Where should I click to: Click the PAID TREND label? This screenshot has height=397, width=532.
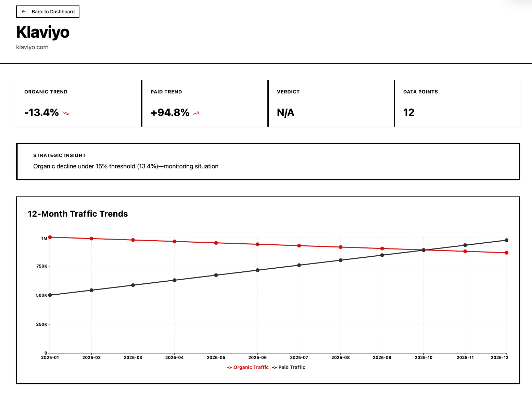166,92
